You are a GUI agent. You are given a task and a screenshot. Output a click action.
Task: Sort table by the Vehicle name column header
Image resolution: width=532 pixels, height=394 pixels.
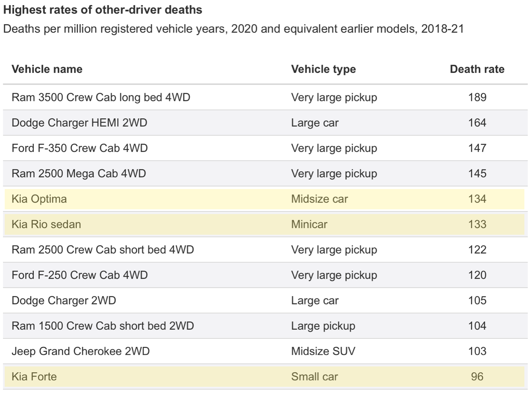47,69
